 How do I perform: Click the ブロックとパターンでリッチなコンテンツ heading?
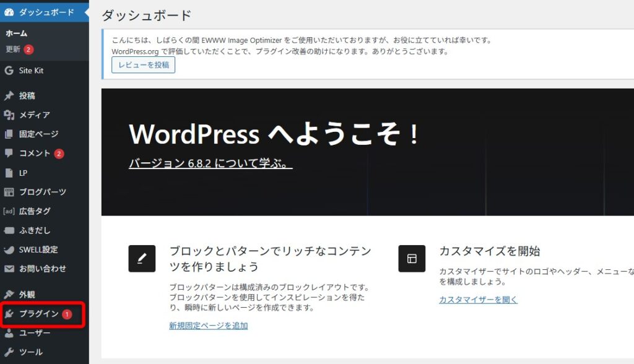[x=270, y=259]
